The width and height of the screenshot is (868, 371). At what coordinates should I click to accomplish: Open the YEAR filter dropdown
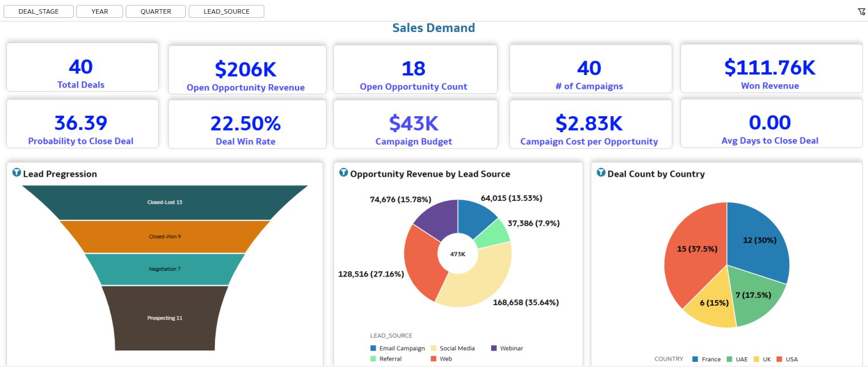[99, 11]
